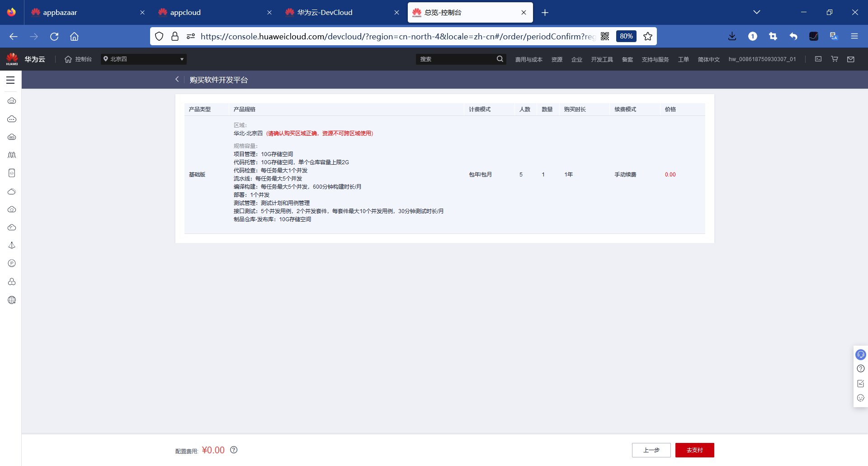Click the undo arrow extension icon
The width and height of the screenshot is (868, 466).
793,36
